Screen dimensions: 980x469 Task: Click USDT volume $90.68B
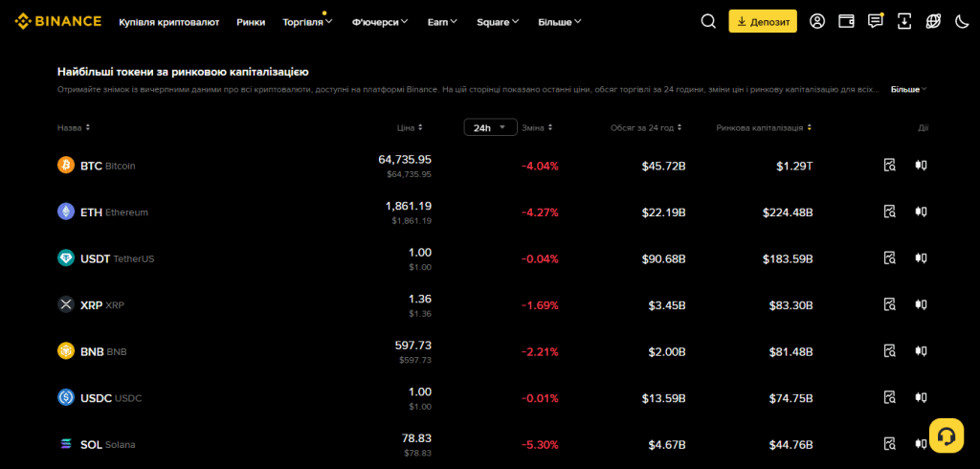(x=664, y=258)
